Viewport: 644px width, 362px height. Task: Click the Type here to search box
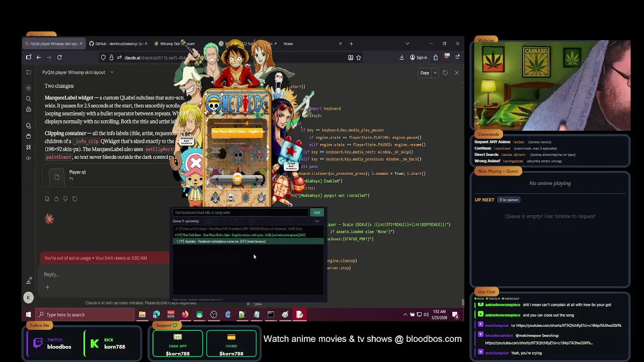click(x=85, y=315)
